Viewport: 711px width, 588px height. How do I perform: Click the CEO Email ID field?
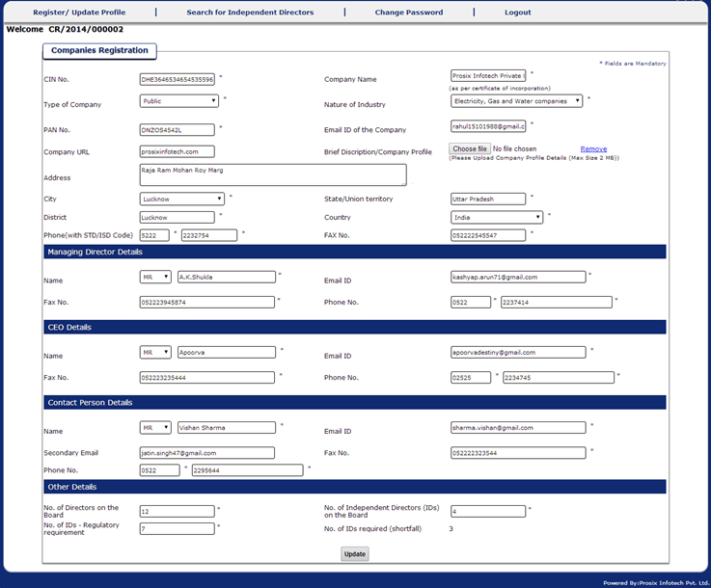518,353
